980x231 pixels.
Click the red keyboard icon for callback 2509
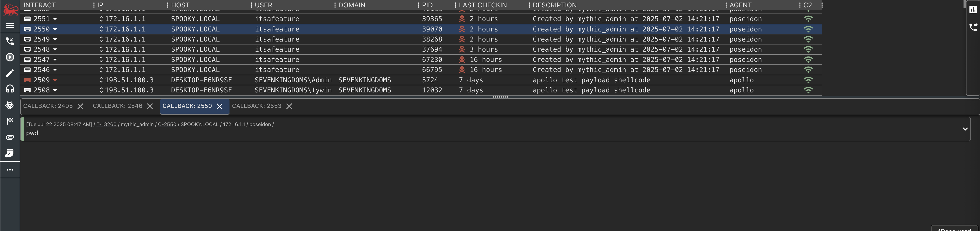pyautogui.click(x=27, y=80)
